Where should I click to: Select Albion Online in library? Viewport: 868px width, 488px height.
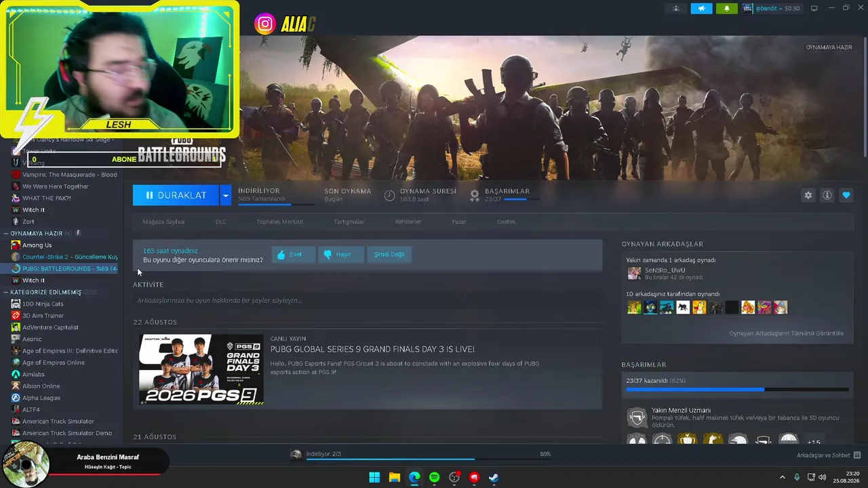click(x=41, y=386)
